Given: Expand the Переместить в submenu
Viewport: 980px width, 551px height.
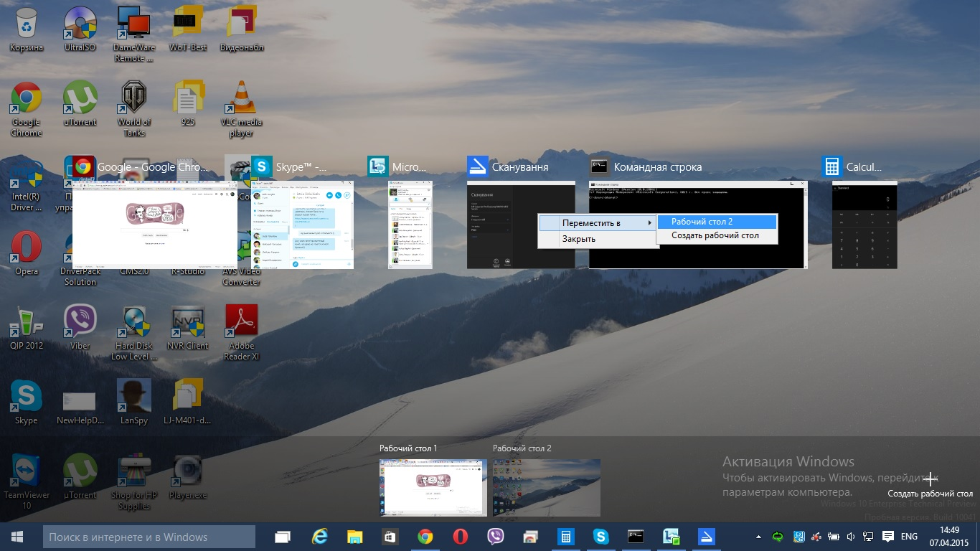Looking at the screenshot, I should tap(599, 223).
